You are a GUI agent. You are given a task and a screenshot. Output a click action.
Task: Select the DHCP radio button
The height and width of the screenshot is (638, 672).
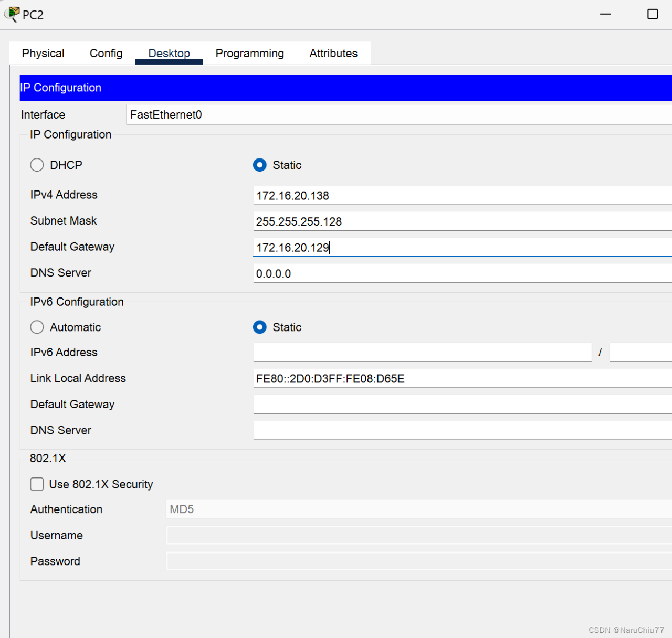[x=37, y=165]
